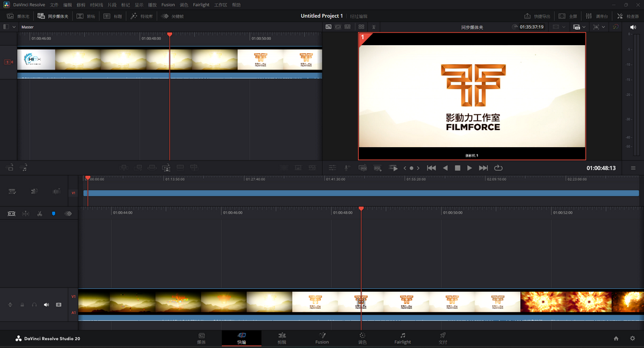Image resolution: width=644 pixels, height=348 pixels.
Task: Open the 检查器 inspector panel
Action: 628,16
